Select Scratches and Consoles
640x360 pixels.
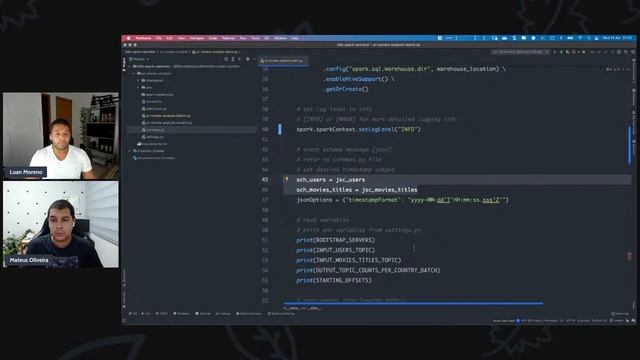(x=154, y=158)
